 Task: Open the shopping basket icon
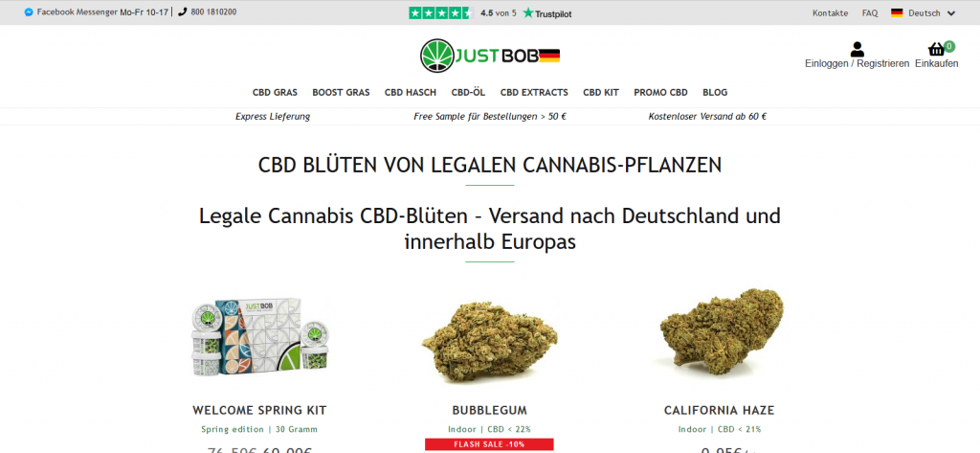click(936, 50)
